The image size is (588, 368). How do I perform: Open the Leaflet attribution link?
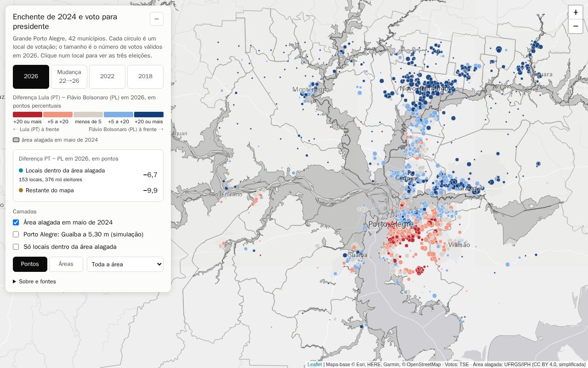point(315,364)
